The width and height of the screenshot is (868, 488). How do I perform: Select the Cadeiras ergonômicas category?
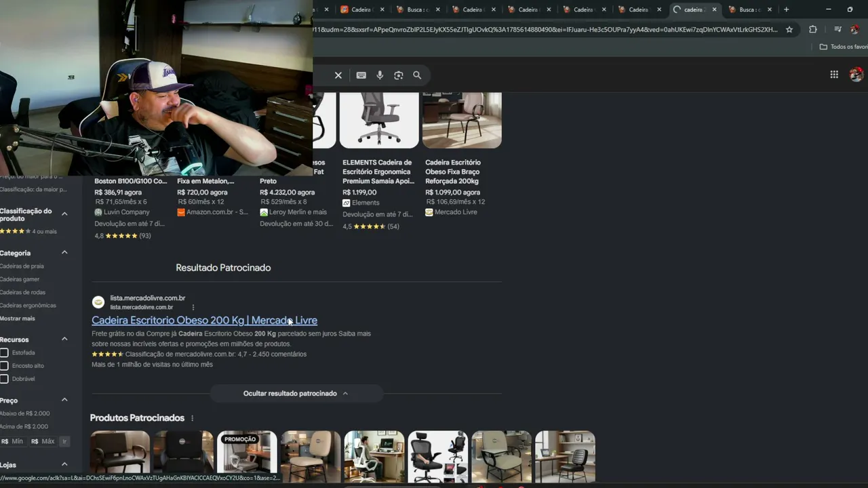coord(28,306)
